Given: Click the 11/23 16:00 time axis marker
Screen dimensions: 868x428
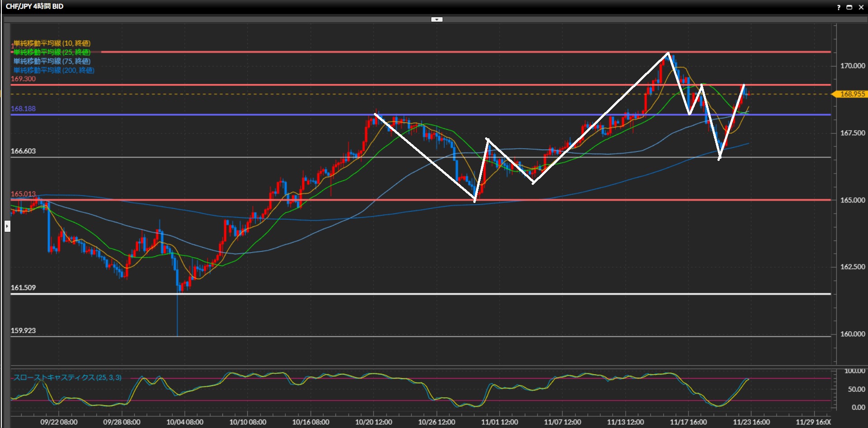Looking at the screenshot, I should click(x=751, y=422).
